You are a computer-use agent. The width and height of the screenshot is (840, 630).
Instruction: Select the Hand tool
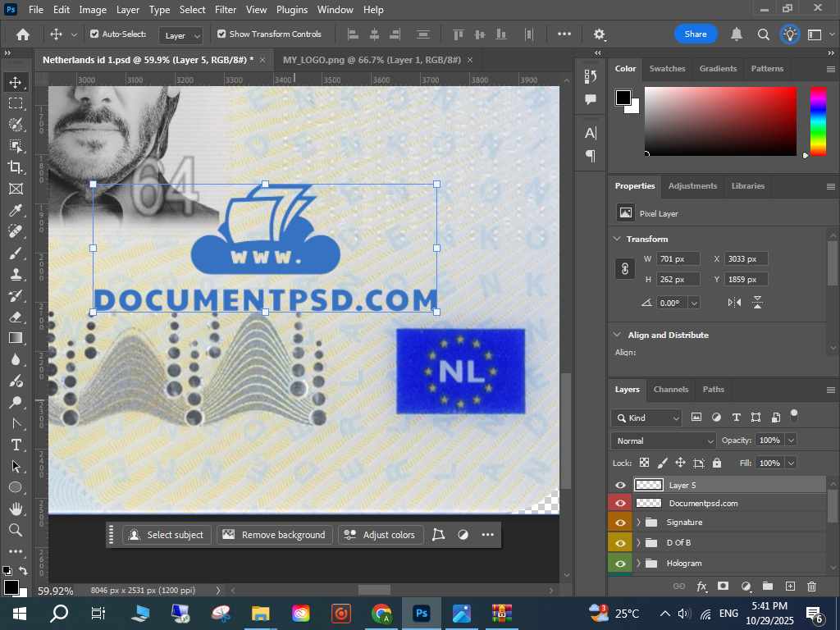click(x=16, y=509)
